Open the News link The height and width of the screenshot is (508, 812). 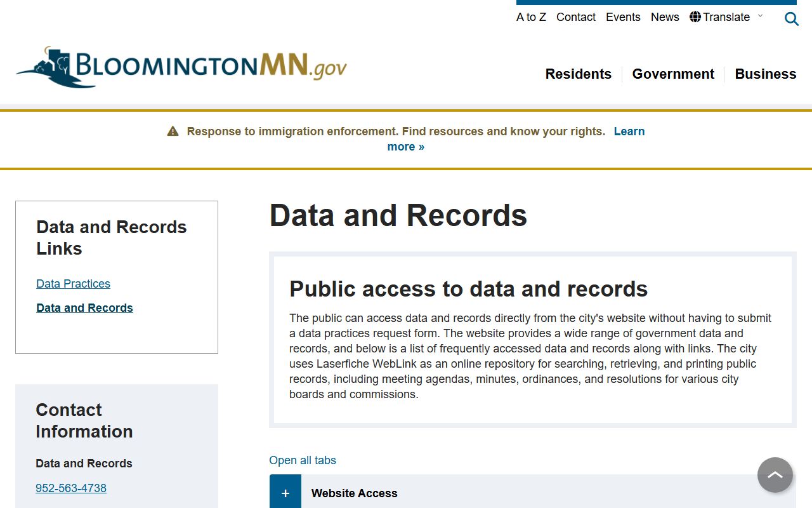(665, 17)
